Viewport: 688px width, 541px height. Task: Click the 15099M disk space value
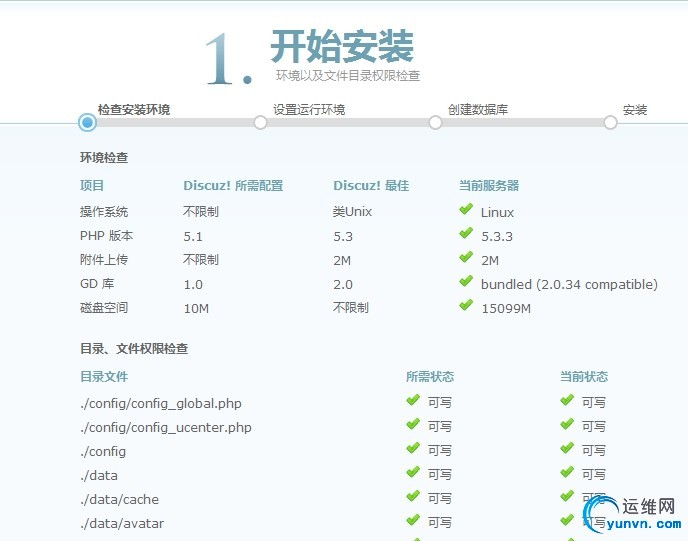tap(506, 309)
